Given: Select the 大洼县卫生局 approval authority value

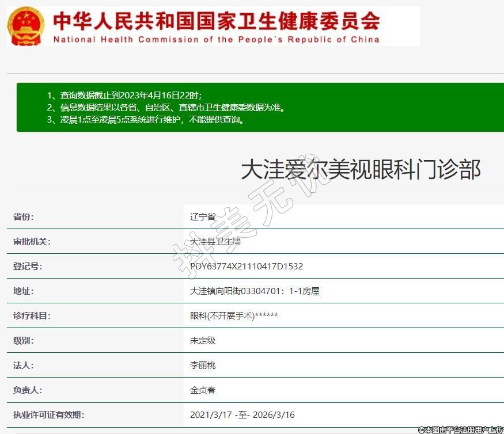Looking at the screenshot, I should pyautogui.click(x=215, y=242).
